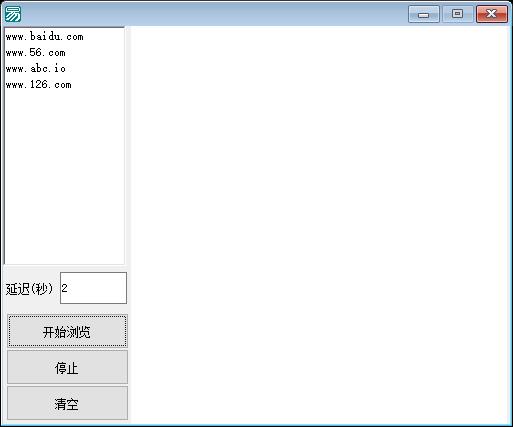Clear the list with 清空 button

tap(67, 403)
